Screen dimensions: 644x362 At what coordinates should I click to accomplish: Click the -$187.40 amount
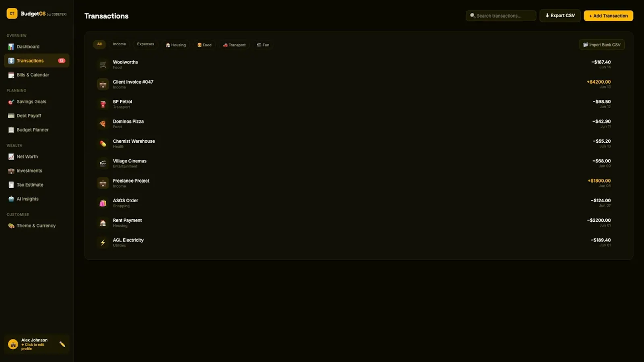coord(601,62)
